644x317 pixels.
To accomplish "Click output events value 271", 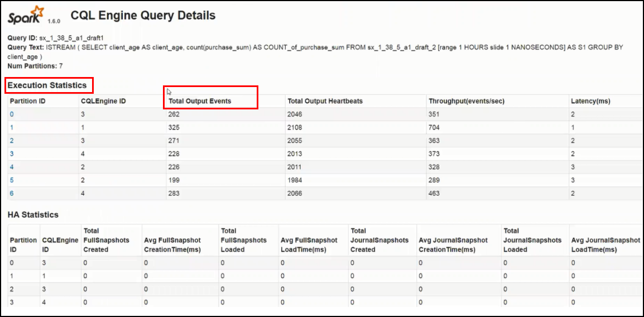I will coord(174,141).
